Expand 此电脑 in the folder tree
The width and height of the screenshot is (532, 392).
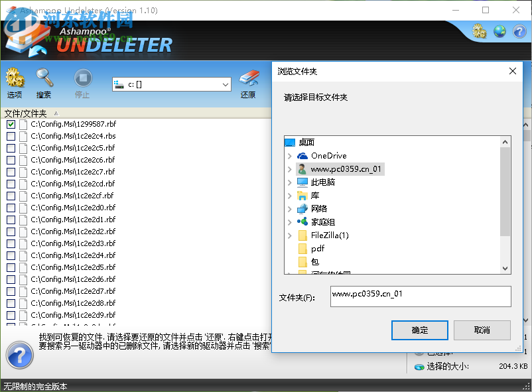[291, 182]
